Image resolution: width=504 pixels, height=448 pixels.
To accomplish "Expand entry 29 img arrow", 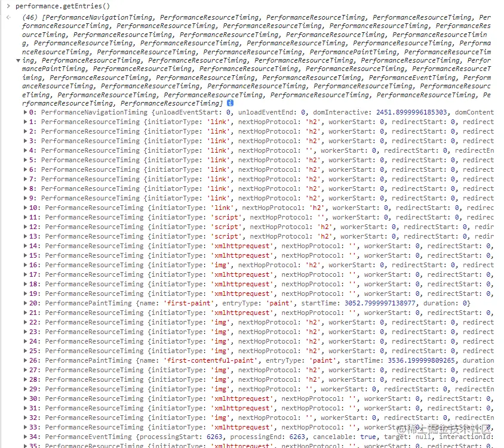I will (x=25, y=389).
